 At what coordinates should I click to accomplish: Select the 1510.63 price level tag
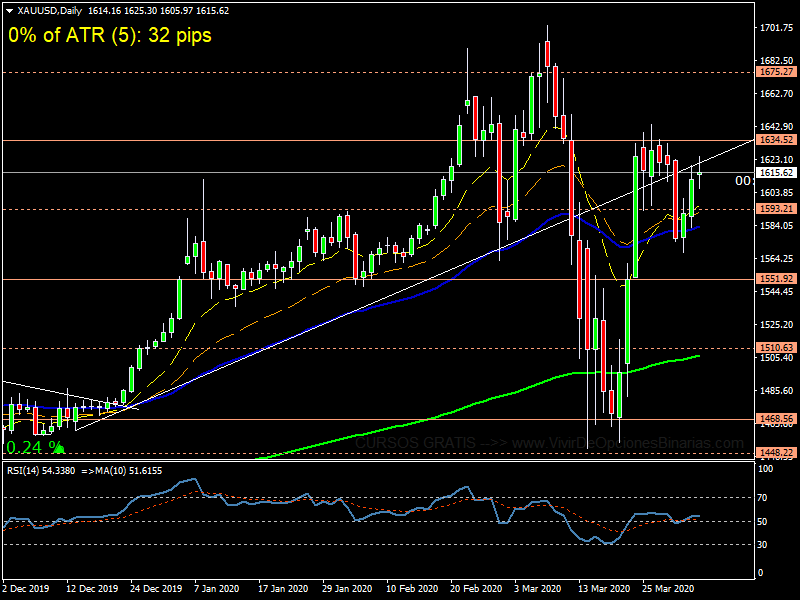[777, 349]
